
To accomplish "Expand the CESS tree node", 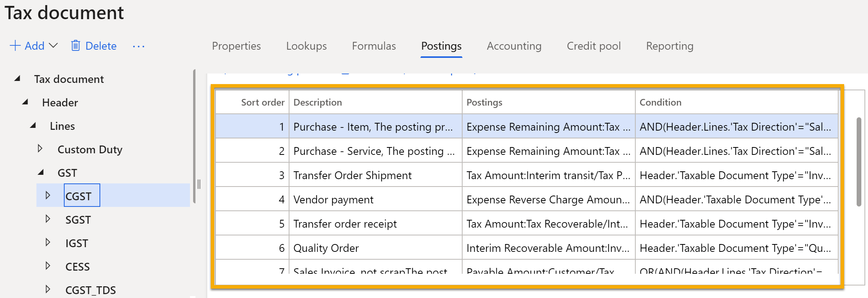I will 48,266.
